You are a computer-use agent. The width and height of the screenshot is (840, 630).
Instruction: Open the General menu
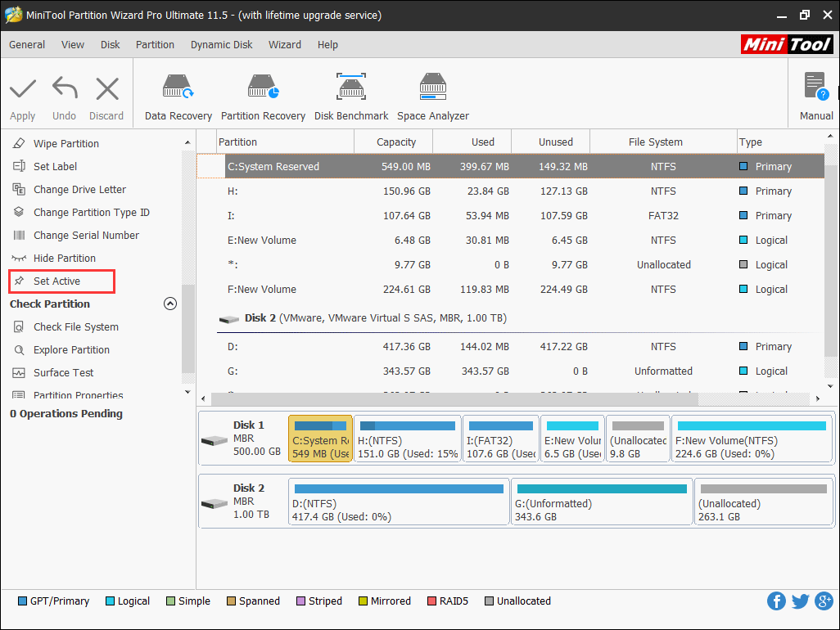27,45
